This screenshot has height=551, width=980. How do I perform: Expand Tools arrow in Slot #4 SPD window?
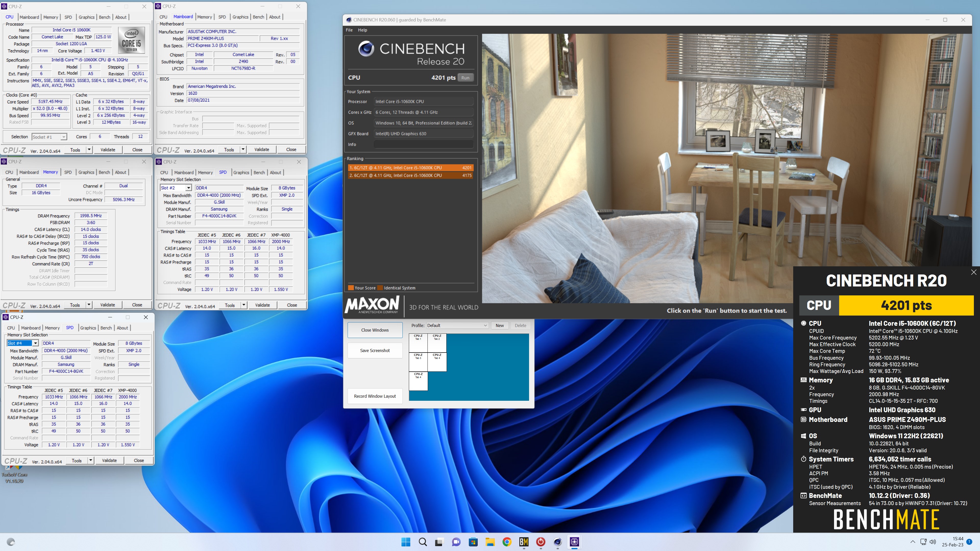(91, 460)
